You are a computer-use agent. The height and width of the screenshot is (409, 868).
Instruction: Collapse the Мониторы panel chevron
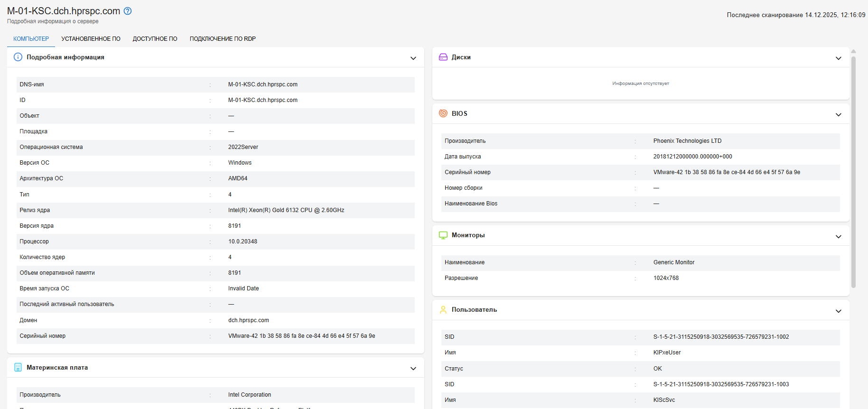click(x=839, y=236)
